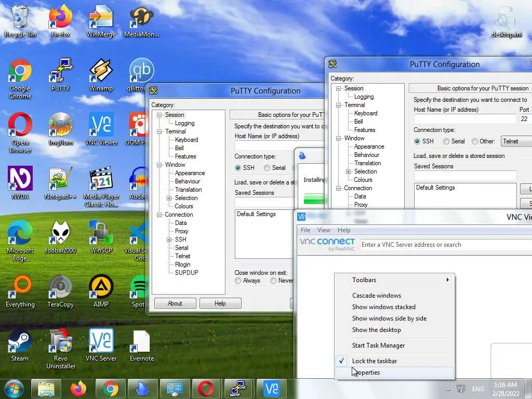This screenshot has height=399, width=532.
Task: Switch to PuTTY via its taskbar button
Action: [x=239, y=389]
